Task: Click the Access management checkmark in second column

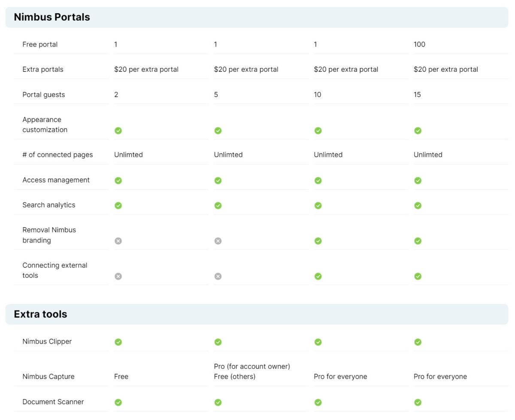Action: [x=218, y=180]
